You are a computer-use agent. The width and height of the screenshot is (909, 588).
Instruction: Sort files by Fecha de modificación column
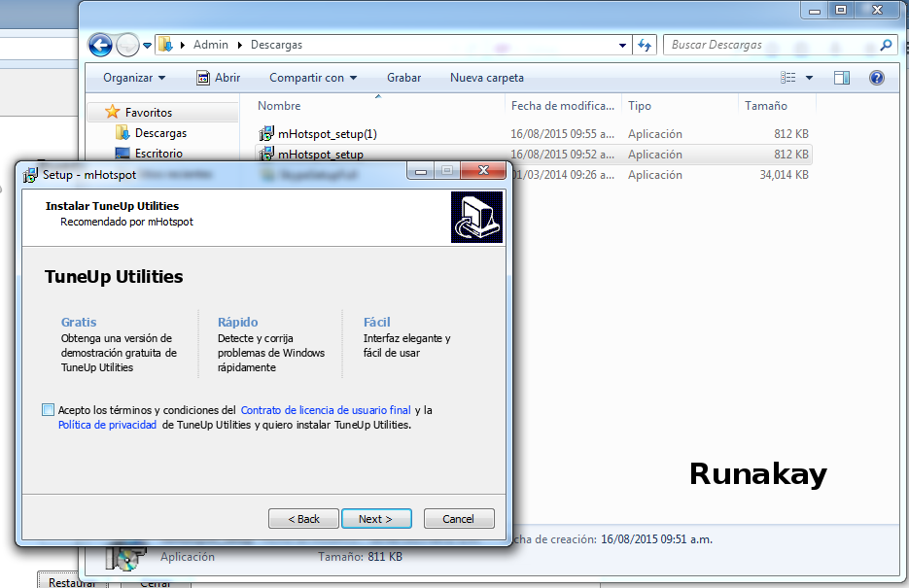coord(563,106)
